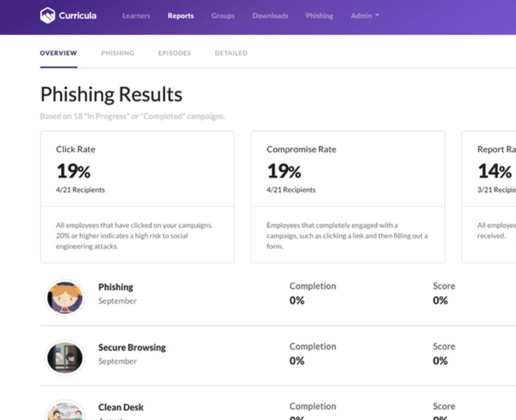
Task: Click the Secure Browsing episode avatar
Action: coord(65,357)
